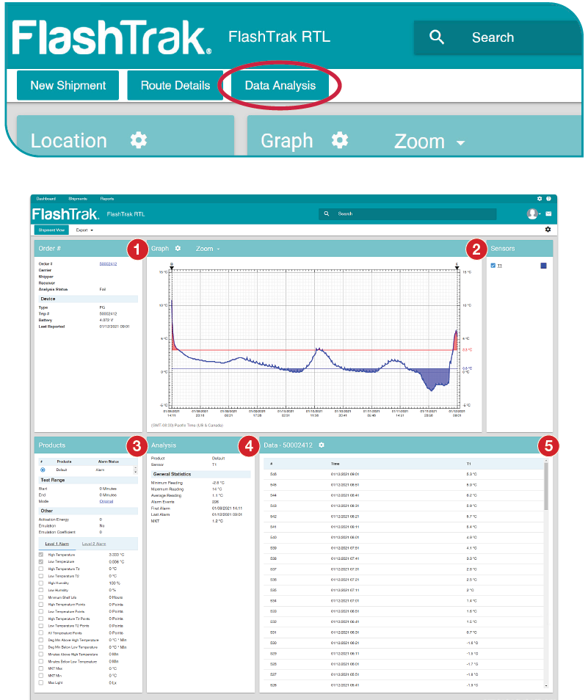Open Graph settings gear in the enlarged header
The height and width of the screenshot is (700, 588).
click(340, 140)
